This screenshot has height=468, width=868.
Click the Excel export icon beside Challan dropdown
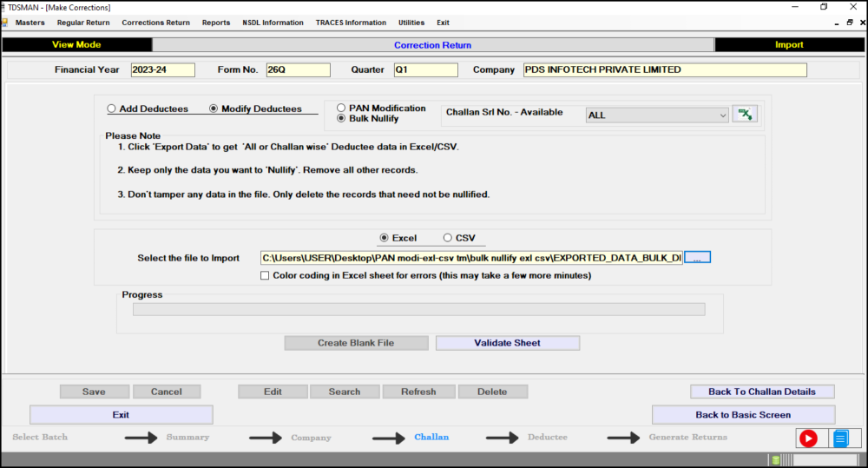(x=745, y=115)
